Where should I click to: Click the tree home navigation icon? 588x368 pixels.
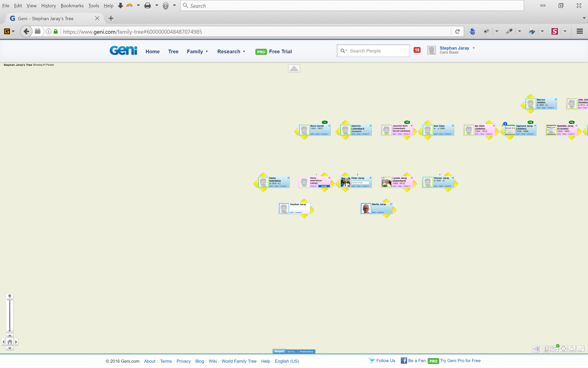(10, 342)
